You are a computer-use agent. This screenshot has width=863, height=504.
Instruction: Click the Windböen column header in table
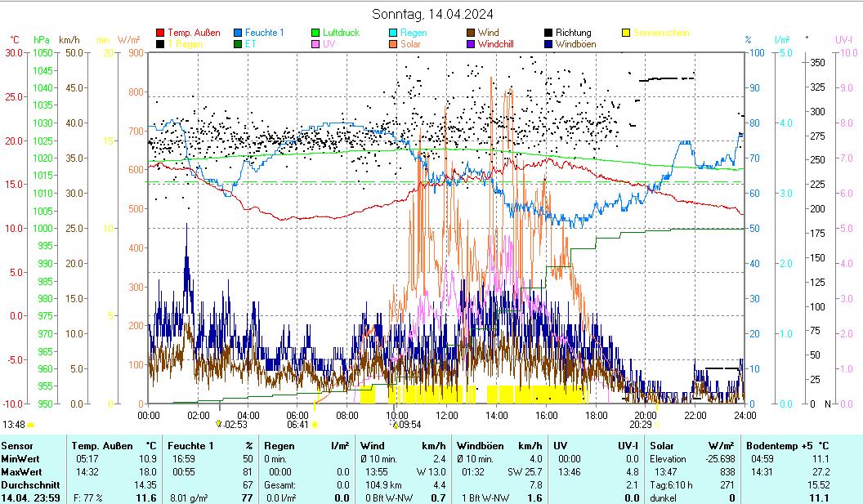pyautogui.click(x=480, y=446)
